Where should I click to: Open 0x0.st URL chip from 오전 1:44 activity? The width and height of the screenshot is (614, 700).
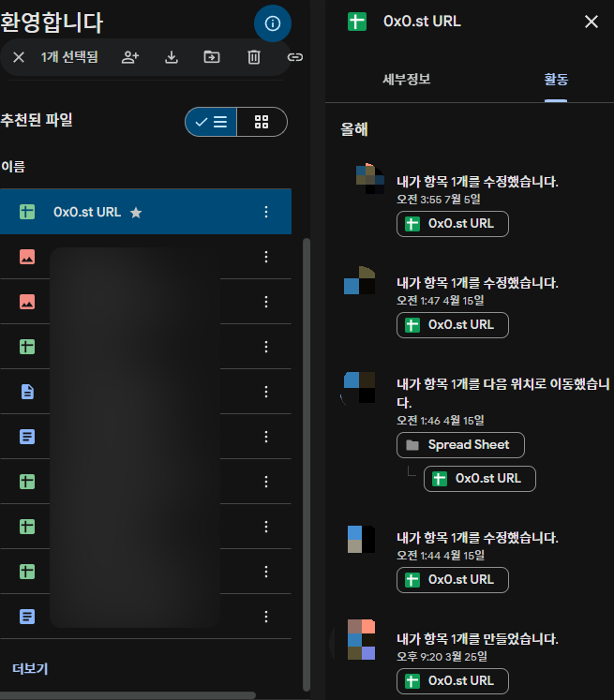click(x=453, y=580)
